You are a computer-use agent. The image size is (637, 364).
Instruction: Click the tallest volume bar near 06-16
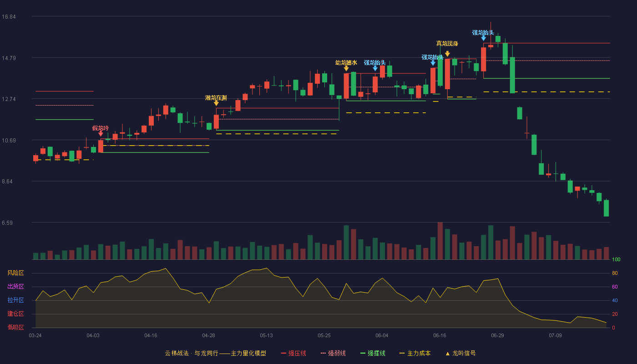pos(440,241)
